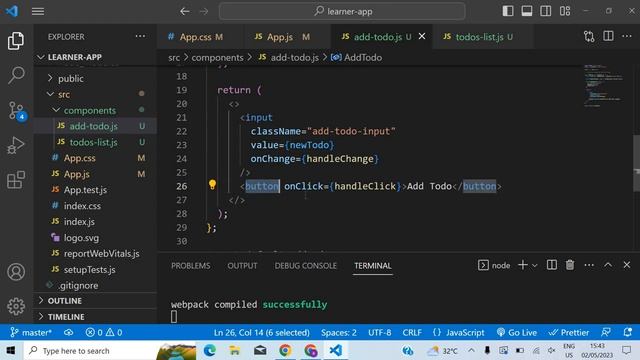Open changes compare icon in editor toolbar

click(589, 36)
